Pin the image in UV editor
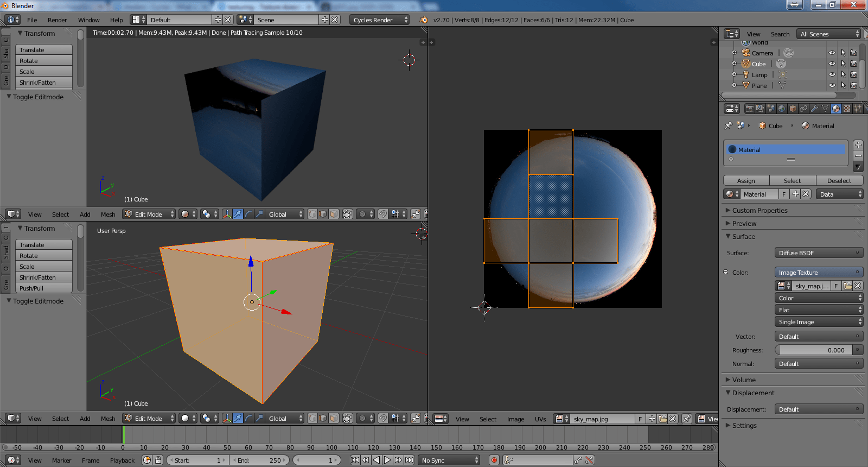 coord(687,419)
